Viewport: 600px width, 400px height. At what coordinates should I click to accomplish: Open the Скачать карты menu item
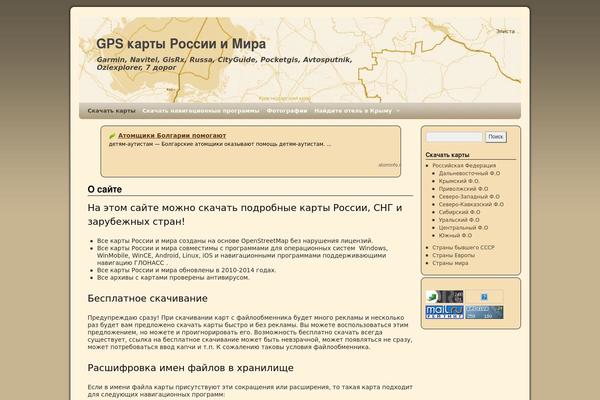pyautogui.click(x=111, y=111)
